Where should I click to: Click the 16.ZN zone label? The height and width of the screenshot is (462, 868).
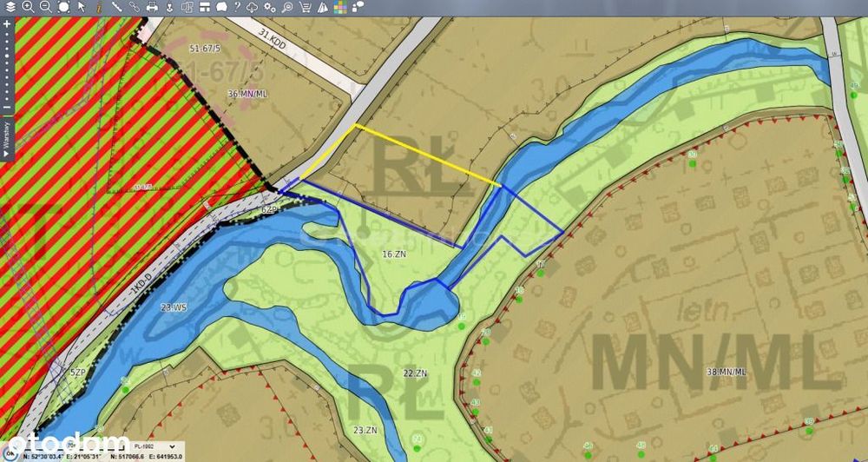pyautogui.click(x=395, y=254)
